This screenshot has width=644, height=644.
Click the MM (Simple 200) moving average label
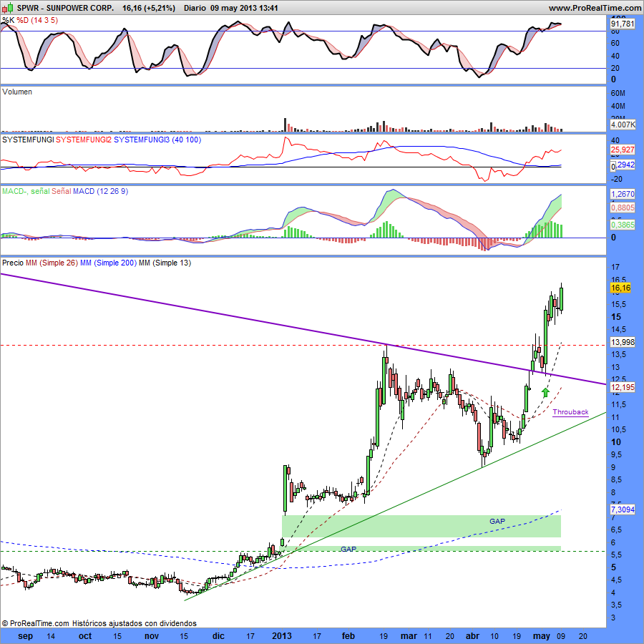pos(109,263)
